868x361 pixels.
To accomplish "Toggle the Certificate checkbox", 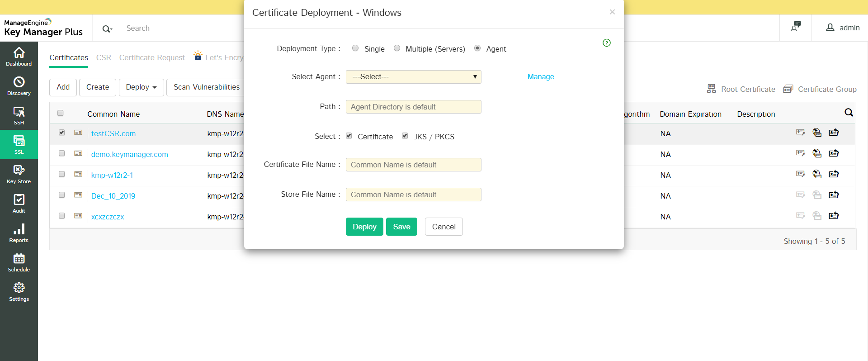I will [x=349, y=136].
